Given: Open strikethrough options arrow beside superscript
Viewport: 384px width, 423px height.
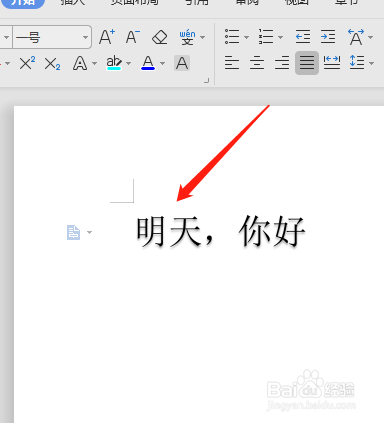Looking at the screenshot, I should [7, 63].
